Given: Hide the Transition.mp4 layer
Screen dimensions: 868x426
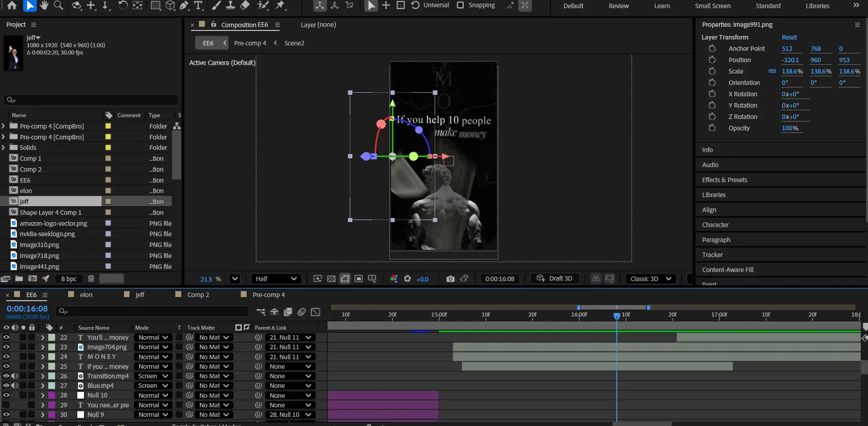Looking at the screenshot, I should point(6,376).
